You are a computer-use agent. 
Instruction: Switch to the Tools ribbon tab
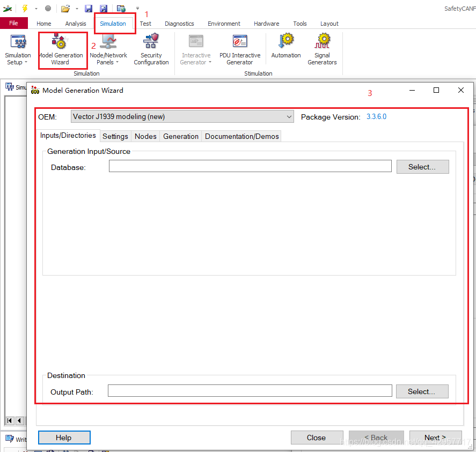pos(300,24)
